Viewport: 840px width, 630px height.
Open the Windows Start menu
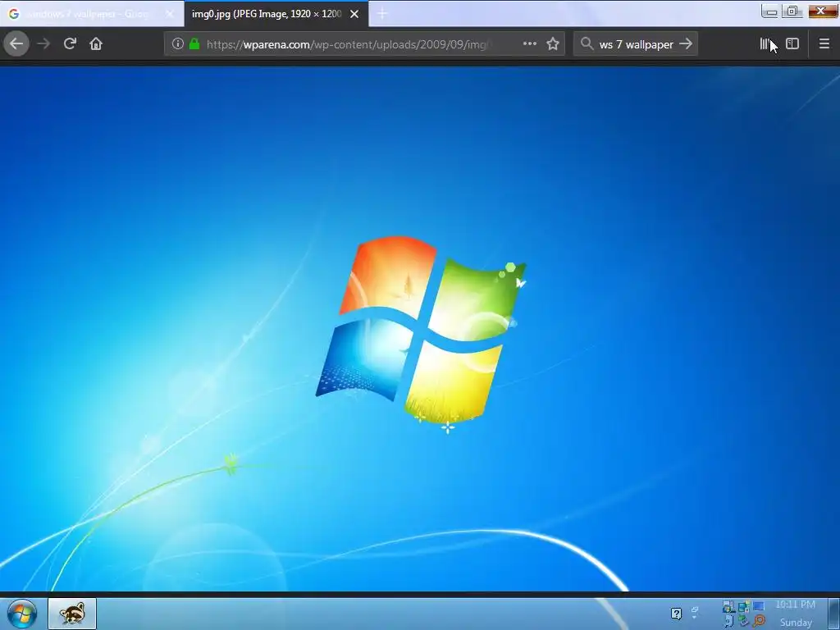[x=22, y=614]
